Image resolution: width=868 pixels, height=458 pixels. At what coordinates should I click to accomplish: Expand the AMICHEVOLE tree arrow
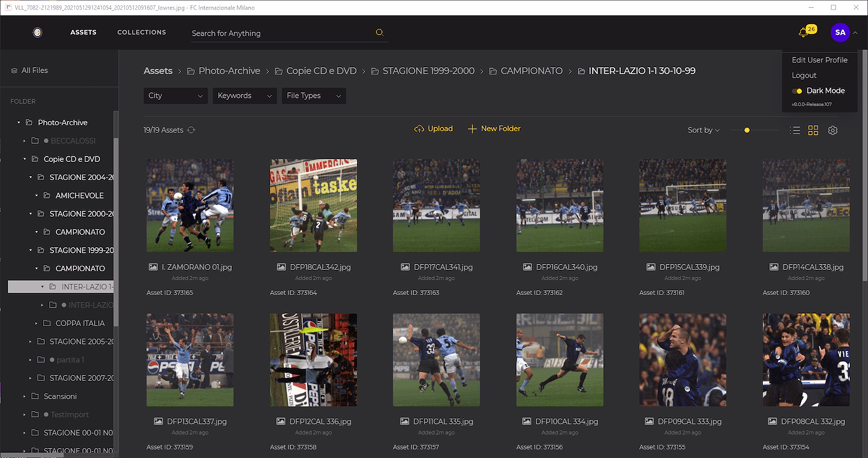pos(36,196)
